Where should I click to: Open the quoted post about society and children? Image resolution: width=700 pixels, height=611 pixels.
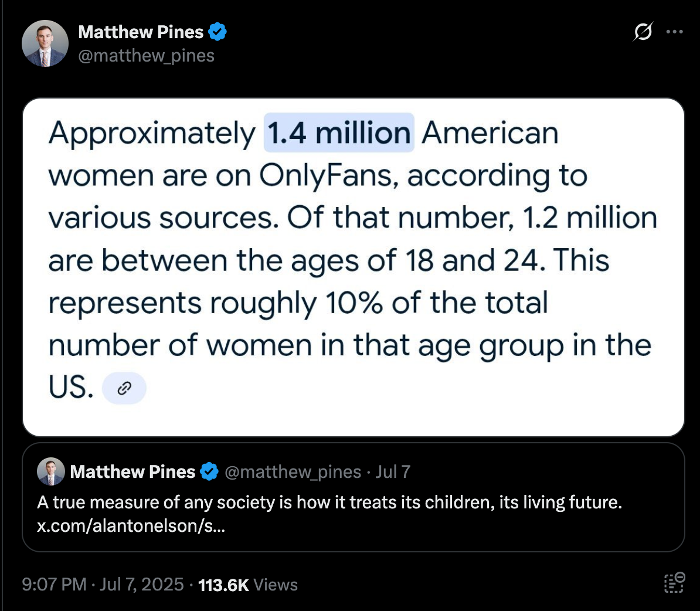pos(354,498)
